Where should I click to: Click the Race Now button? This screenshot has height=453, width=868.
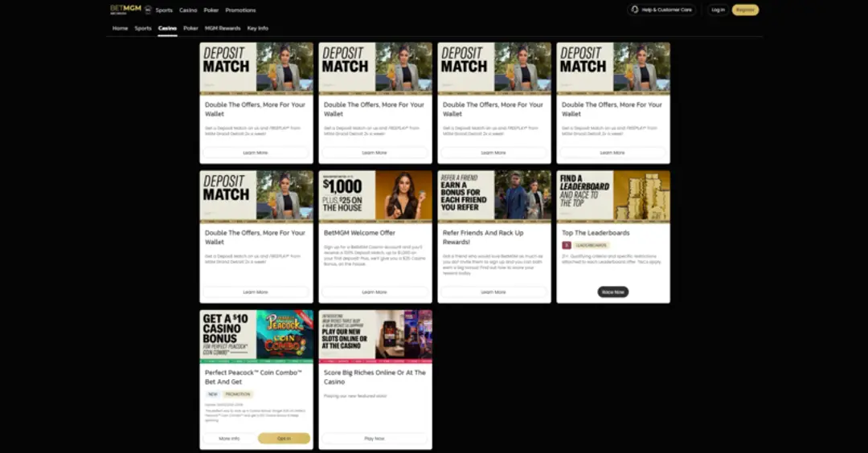(612, 292)
